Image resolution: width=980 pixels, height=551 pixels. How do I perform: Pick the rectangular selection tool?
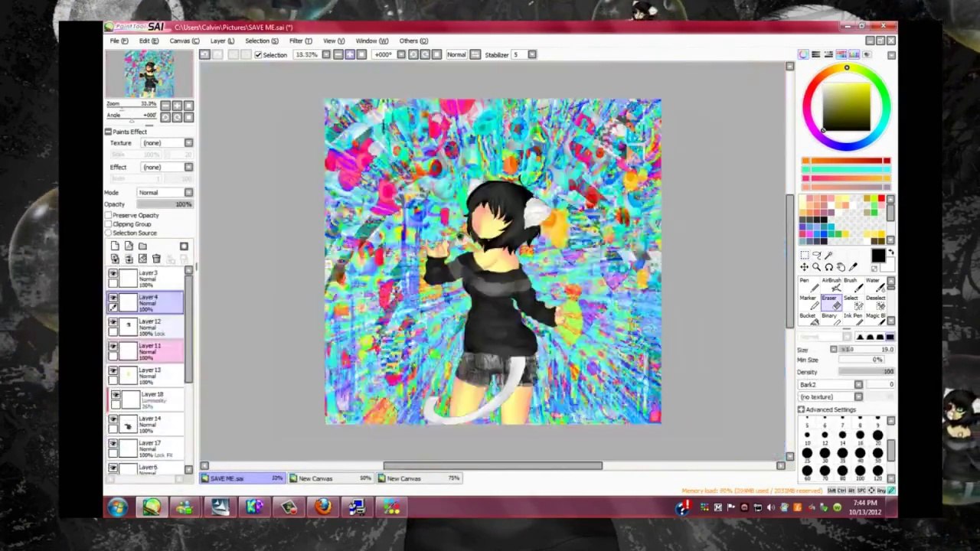coord(804,255)
